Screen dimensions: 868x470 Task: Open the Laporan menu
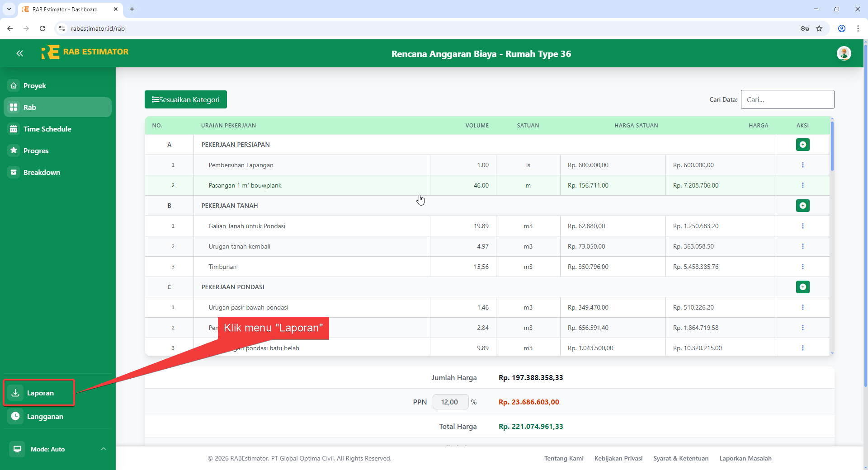tap(40, 393)
